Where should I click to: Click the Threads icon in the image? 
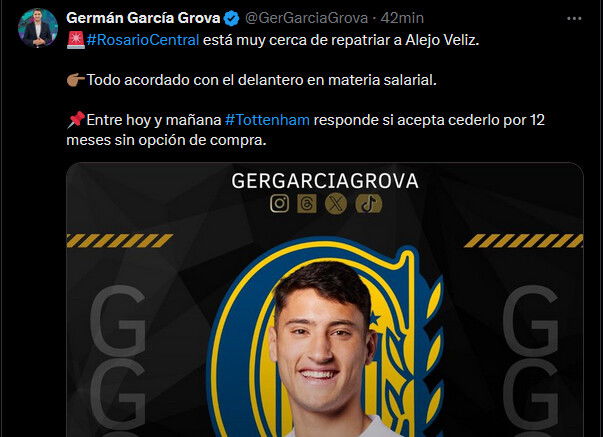point(307,203)
